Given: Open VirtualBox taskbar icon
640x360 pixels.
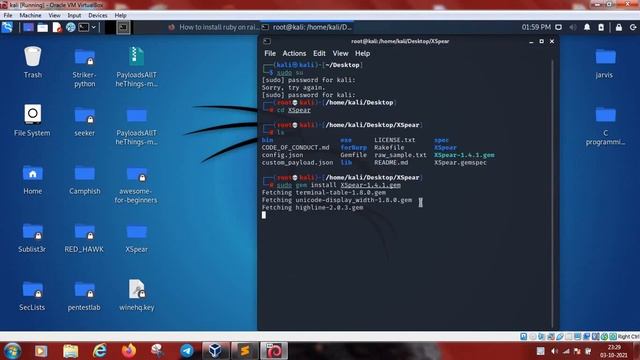Looking at the screenshot, I should click(215, 351).
